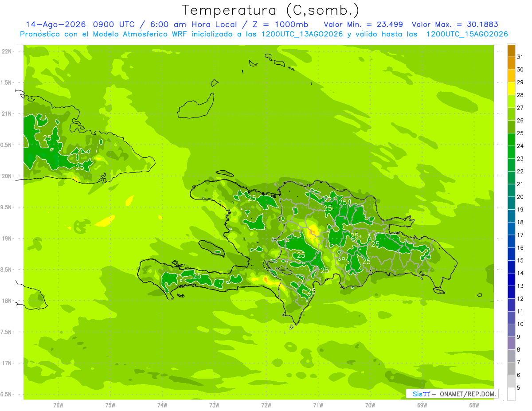Click the "18N" latitude axis label
532x411 pixels.
point(8,301)
